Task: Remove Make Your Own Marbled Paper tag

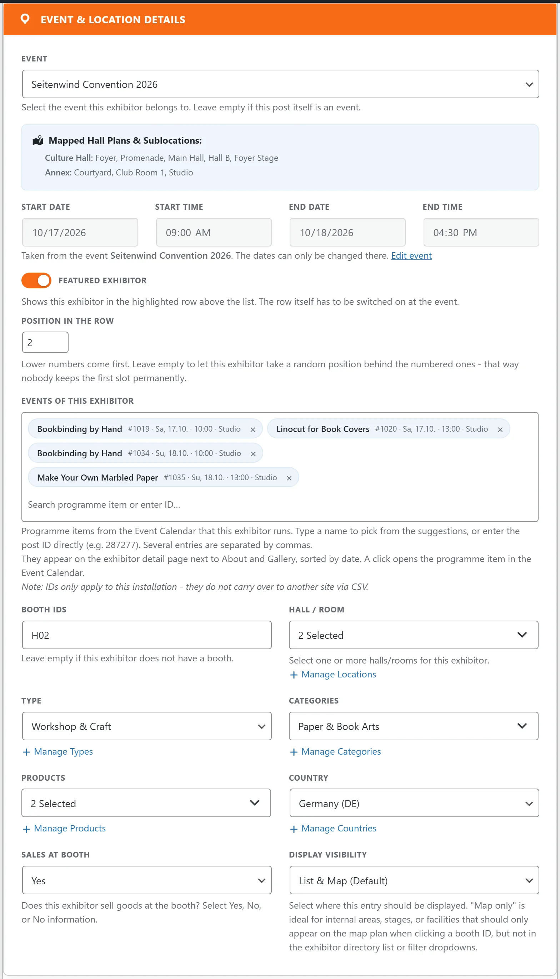Action: click(289, 478)
